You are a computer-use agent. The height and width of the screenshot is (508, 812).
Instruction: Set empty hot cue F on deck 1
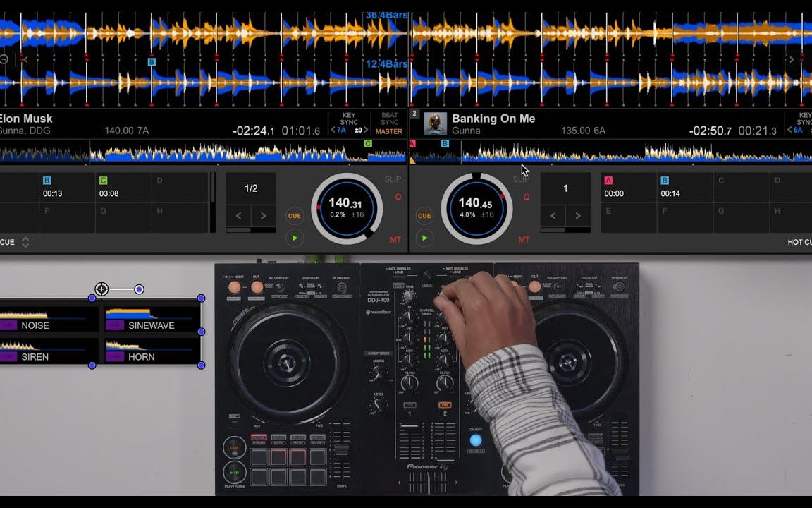click(x=67, y=218)
